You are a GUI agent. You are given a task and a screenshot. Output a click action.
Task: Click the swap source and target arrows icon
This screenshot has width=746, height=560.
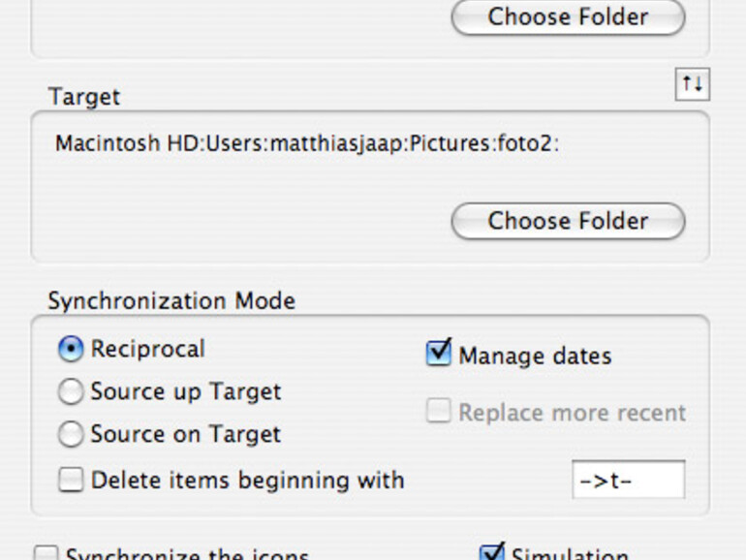(692, 85)
